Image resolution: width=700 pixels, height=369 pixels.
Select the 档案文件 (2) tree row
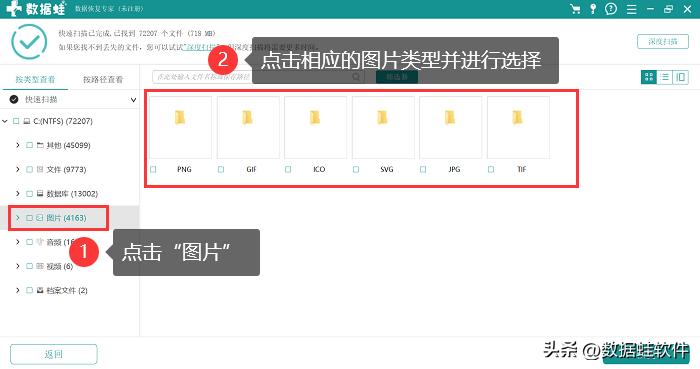pos(70,290)
